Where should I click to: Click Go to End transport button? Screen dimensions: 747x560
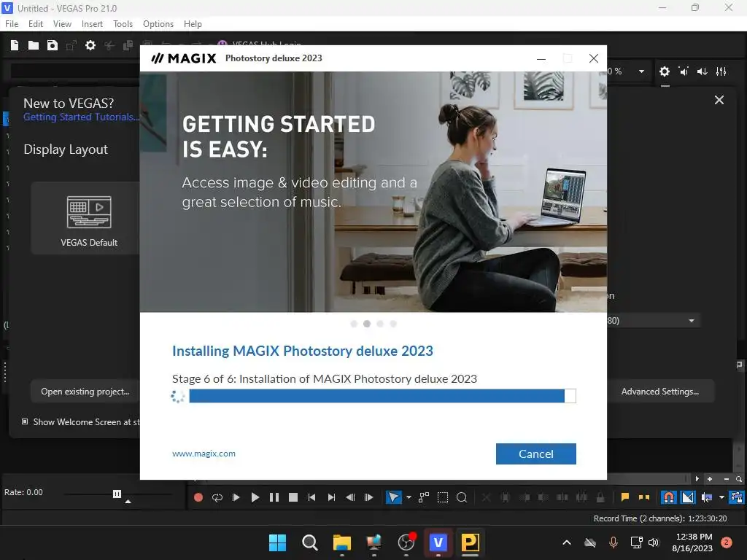click(x=331, y=497)
